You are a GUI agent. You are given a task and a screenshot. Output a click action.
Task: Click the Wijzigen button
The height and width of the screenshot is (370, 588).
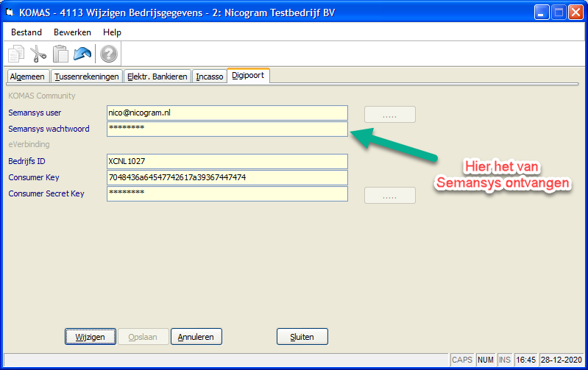[x=91, y=337]
